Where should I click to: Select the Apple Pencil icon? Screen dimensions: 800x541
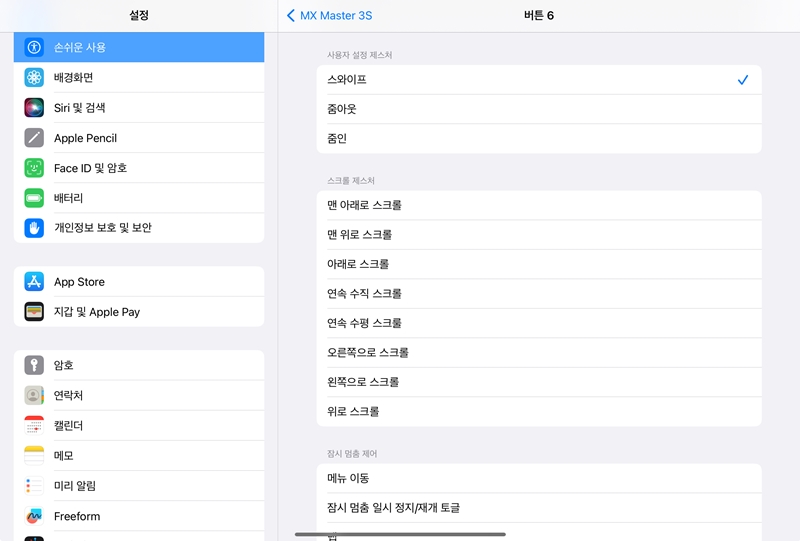34,138
